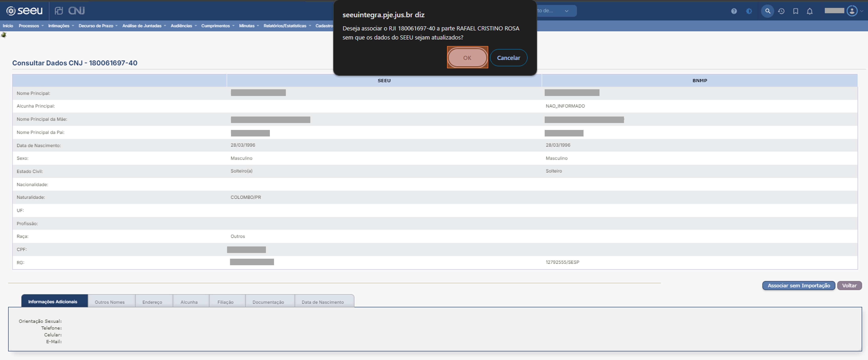Toggle dark mode contrast icon
This screenshot has height=360, width=868.
point(749,11)
